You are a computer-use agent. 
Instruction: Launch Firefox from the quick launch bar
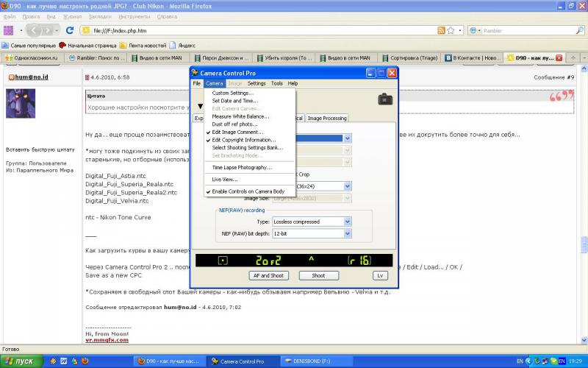[85, 361]
